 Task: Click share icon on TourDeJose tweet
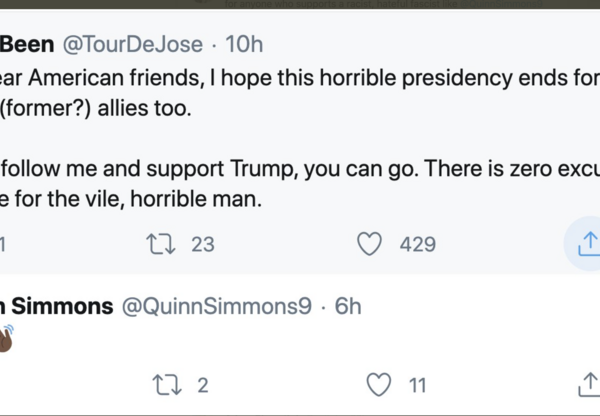[588, 243]
